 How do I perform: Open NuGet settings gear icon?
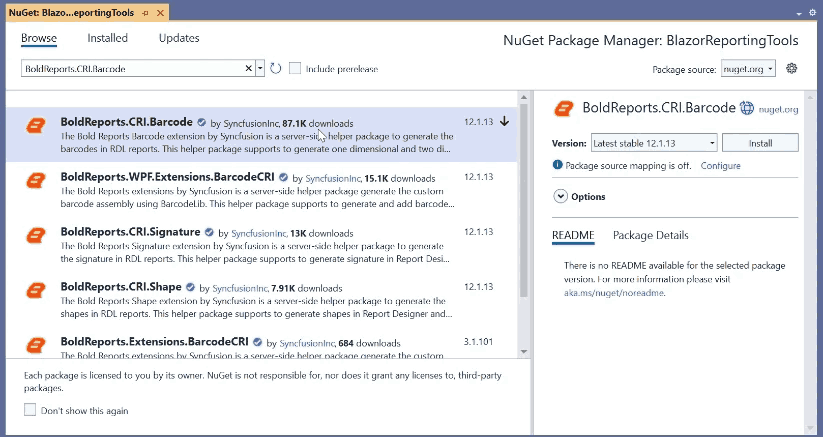792,68
